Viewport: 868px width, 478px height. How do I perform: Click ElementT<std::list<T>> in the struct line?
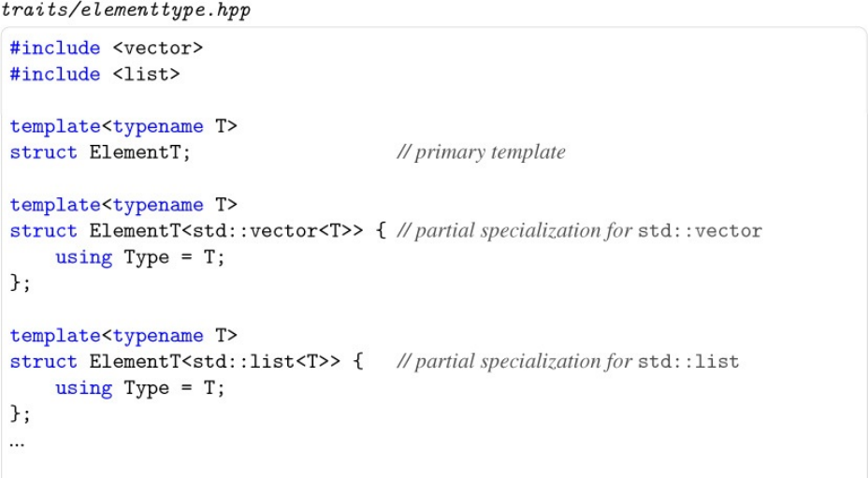click(214, 362)
